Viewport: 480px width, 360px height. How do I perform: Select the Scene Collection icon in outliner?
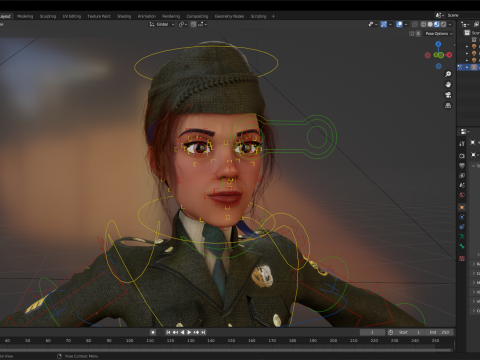pos(467,33)
